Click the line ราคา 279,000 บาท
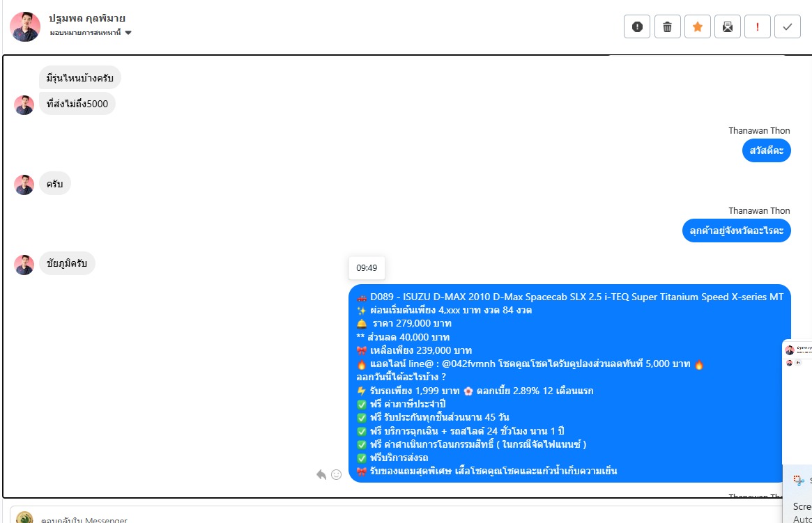 point(404,323)
